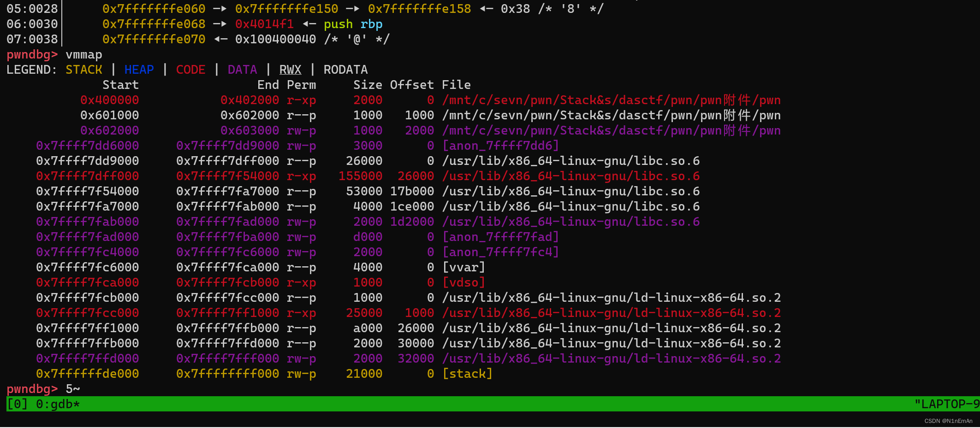Click size value d000
Viewport: 980px width, 428px height.
[368, 237]
